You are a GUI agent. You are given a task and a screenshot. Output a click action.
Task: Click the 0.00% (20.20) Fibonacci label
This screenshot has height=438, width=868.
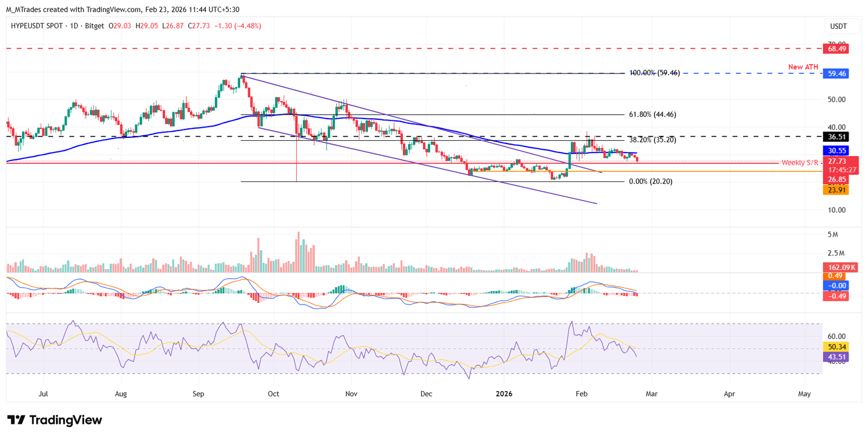[x=650, y=181]
